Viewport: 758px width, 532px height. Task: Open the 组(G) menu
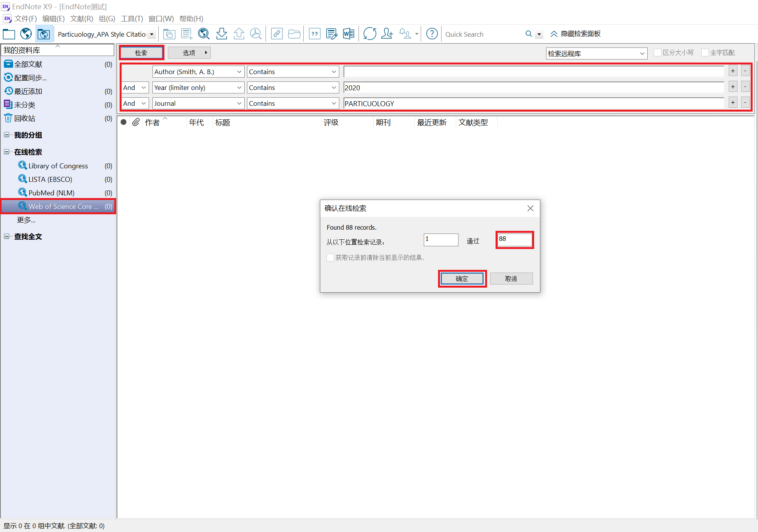[107, 19]
